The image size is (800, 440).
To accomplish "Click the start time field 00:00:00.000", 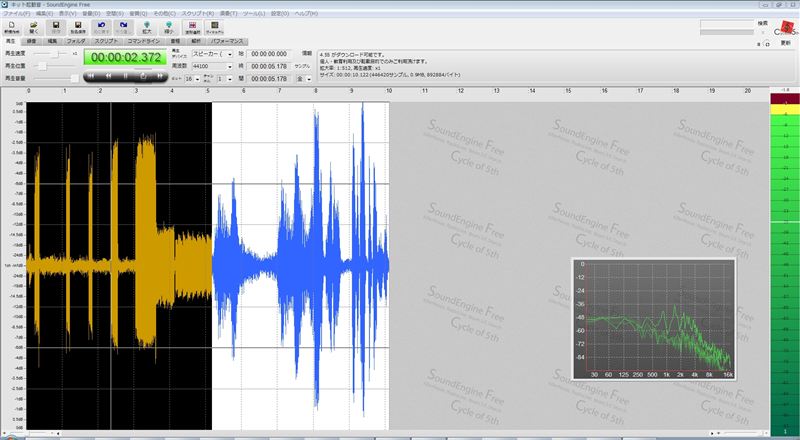I will coord(269,54).
